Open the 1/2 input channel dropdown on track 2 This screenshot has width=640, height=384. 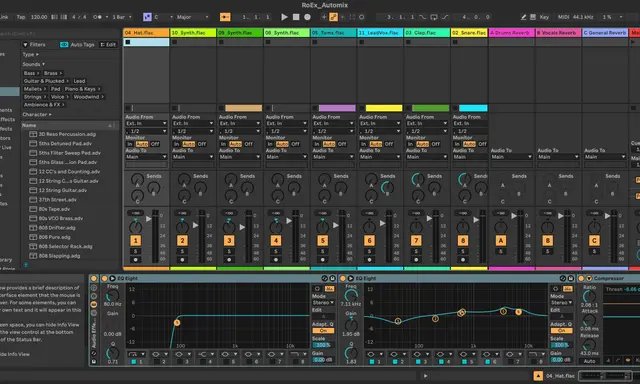pos(193,131)
